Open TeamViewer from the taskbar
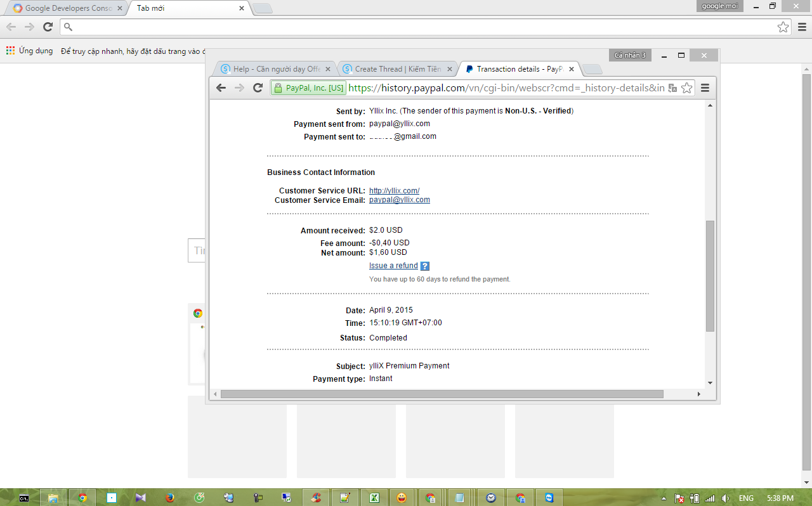The image size is (812, 506). [x=549, y=498]
